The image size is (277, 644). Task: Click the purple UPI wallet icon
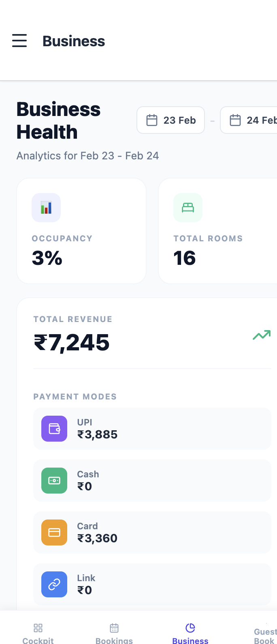[54, 429]
